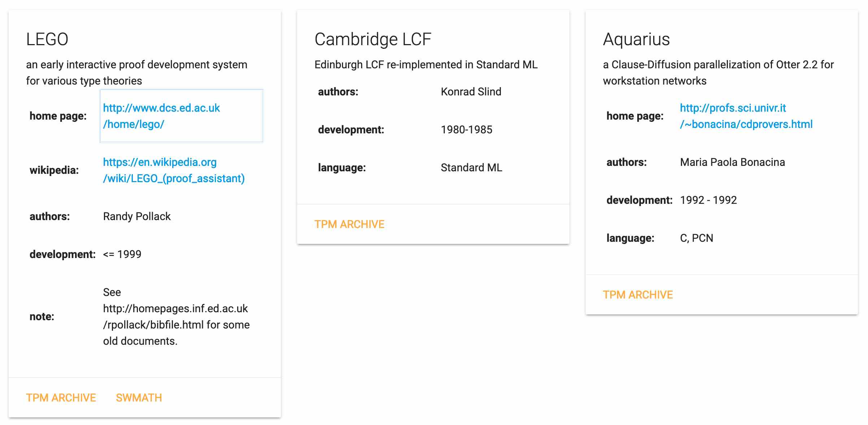Select the LEGO card title

(x=47, y=39)
